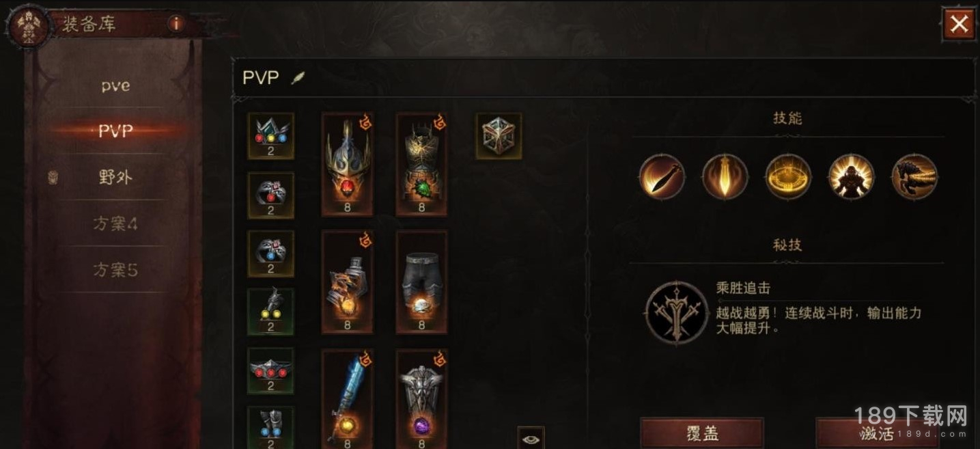
Task: Switch to the 野外 loadout tab
Action: pos(115,178)
